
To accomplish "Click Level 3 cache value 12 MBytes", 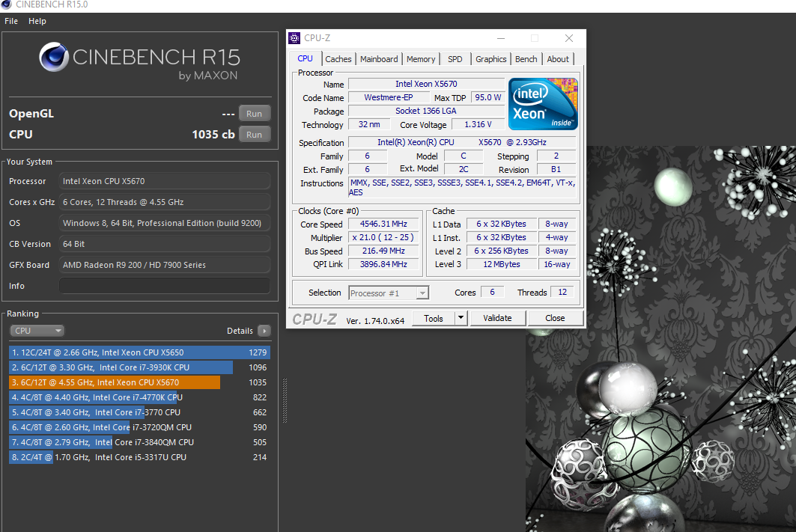I will tap(502, 264).
